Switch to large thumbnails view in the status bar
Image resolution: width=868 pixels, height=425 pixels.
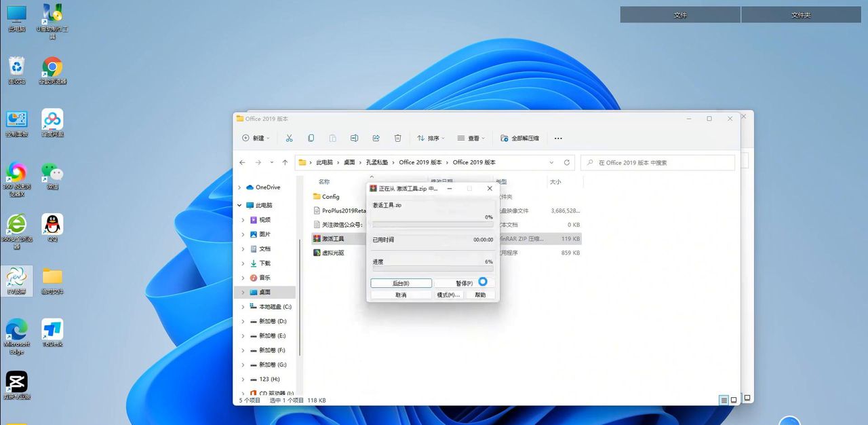(734, 401)
